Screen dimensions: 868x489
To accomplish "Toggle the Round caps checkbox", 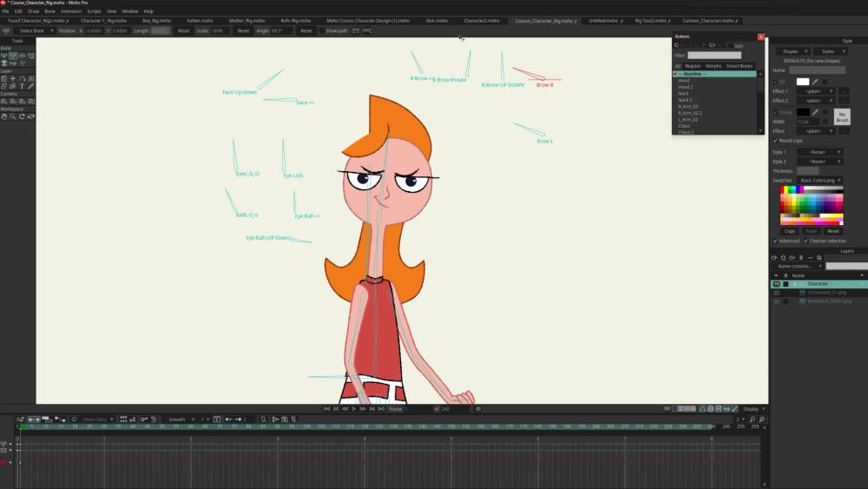I will pos(775,141).
